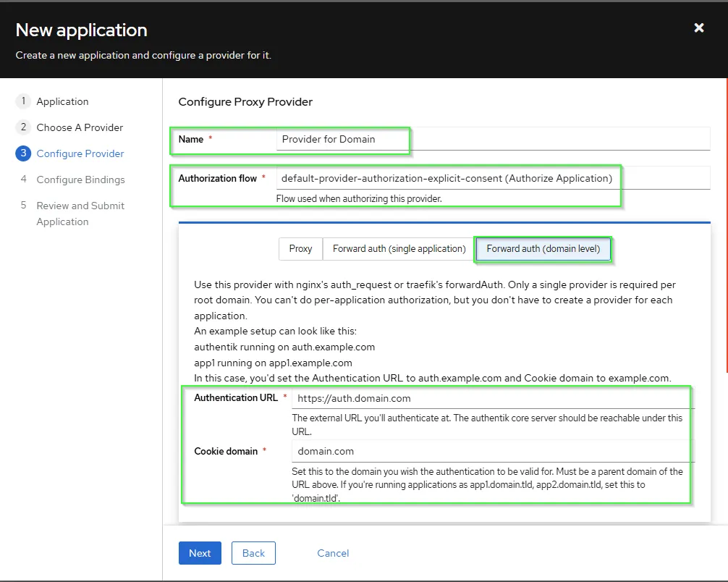
Task: Close the New application dialog
Action: point(698,28)
